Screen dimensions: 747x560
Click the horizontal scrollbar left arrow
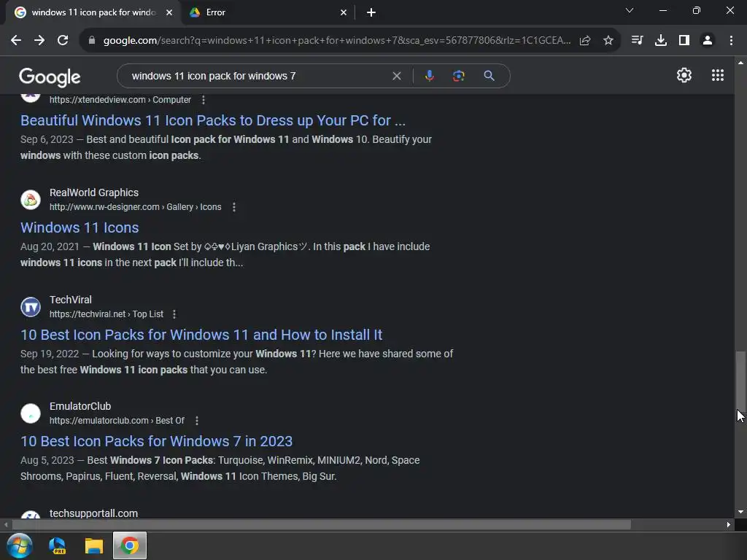(6, 524)
